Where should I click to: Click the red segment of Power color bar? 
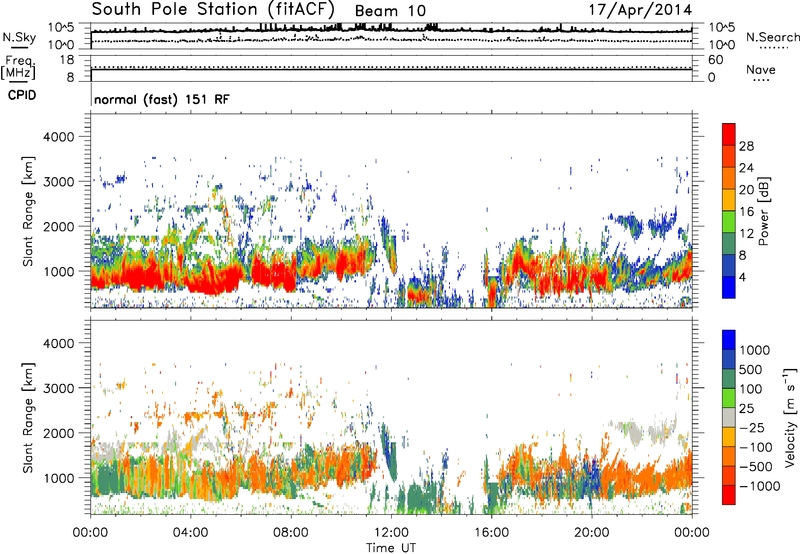pyautogui.click(x=729, y=134)
